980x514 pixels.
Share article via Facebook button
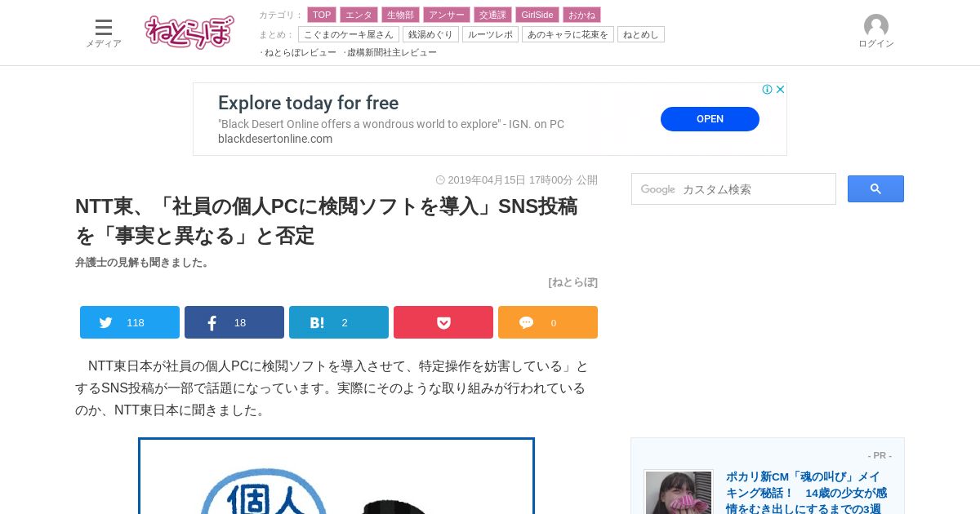[234, 322]
